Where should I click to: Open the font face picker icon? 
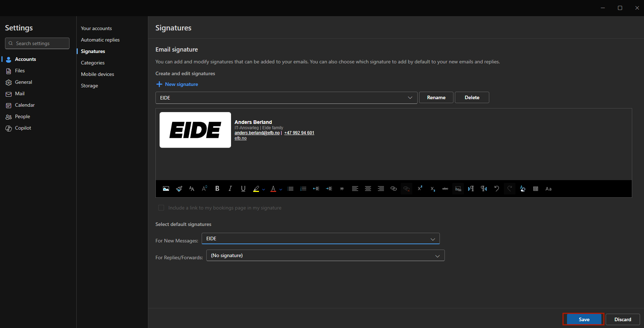coord(192,189)
